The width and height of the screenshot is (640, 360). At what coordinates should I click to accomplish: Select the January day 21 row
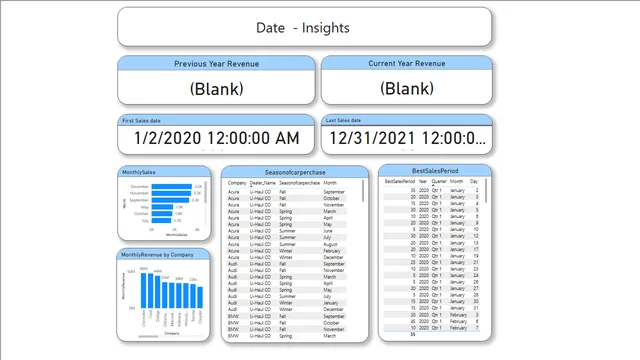click(x=431, y=262)
